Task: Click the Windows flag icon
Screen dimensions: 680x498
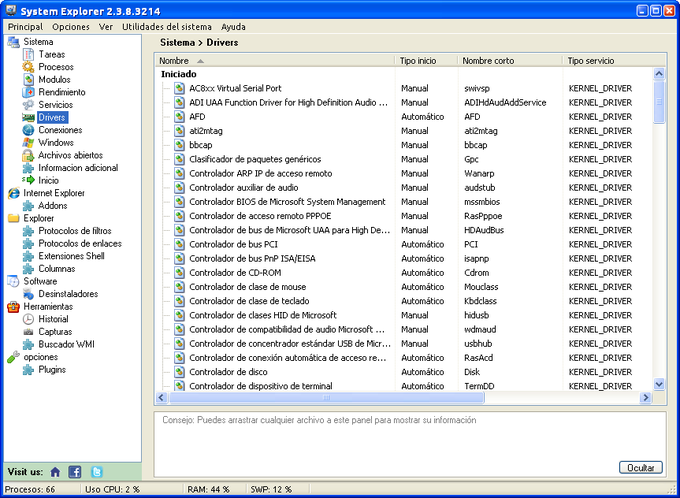Action: tap(28, 143)
